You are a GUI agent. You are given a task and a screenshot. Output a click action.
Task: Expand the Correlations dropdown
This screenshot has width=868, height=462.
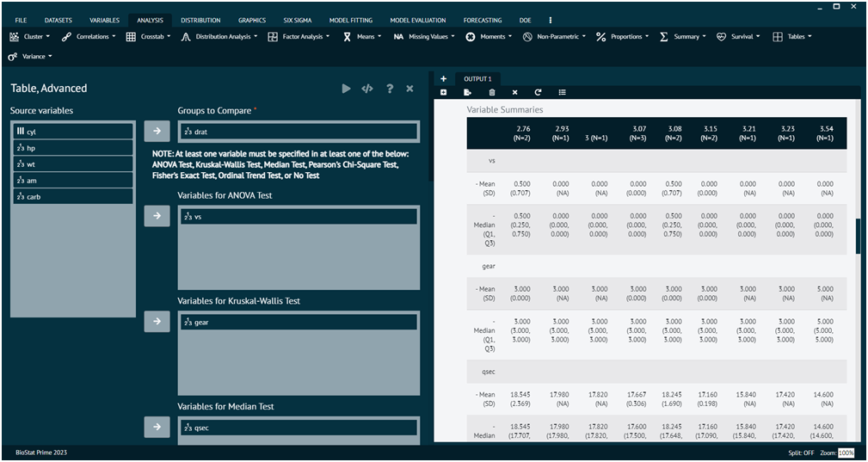[x=89, y=36]
